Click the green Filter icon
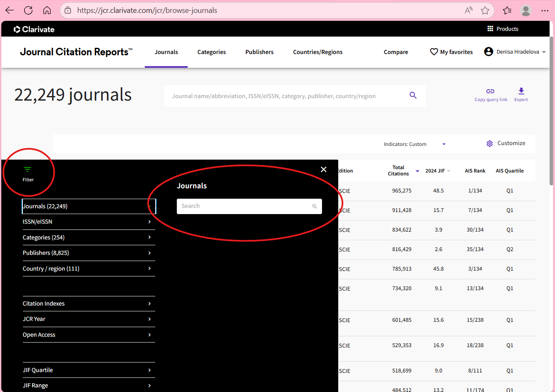Viewport: 555px width, 392px height. coord(27,170)
